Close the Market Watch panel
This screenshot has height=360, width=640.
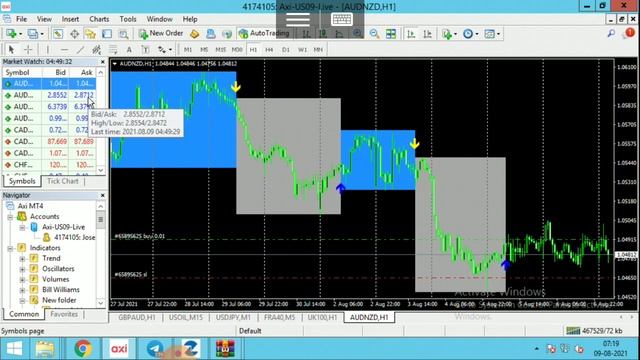tap(102, 62)
